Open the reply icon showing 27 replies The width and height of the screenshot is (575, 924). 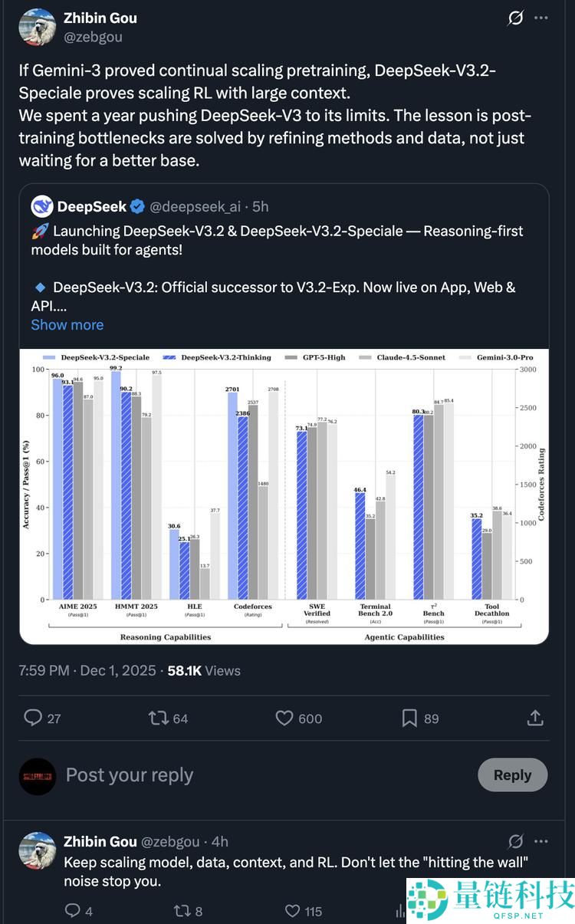coord(33,718)
